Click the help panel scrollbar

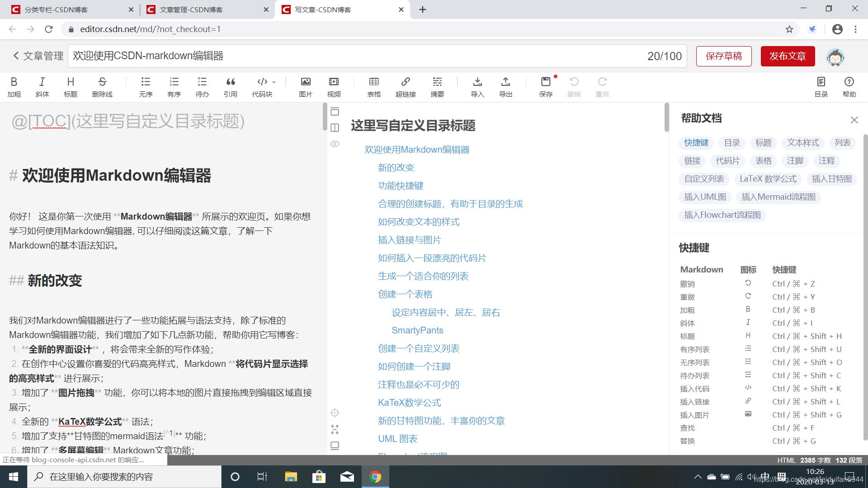coord(865,286)
